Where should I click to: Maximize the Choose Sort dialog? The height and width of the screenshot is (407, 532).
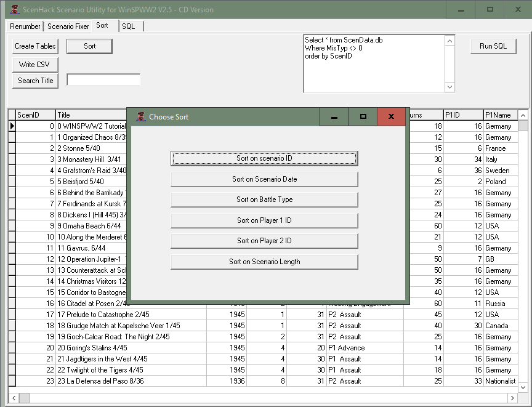[363, 117]
